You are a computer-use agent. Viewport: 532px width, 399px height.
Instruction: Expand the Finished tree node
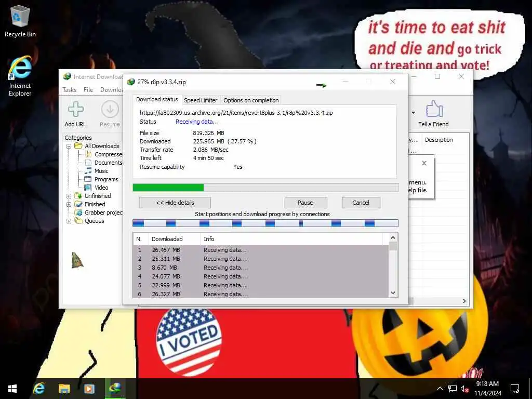tap(69, 204)
